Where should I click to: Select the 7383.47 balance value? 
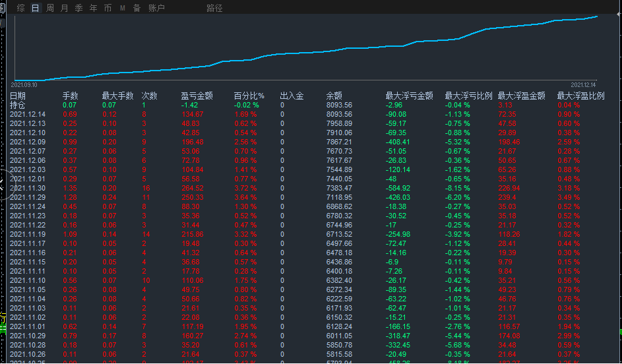click(x=339, y=188)
